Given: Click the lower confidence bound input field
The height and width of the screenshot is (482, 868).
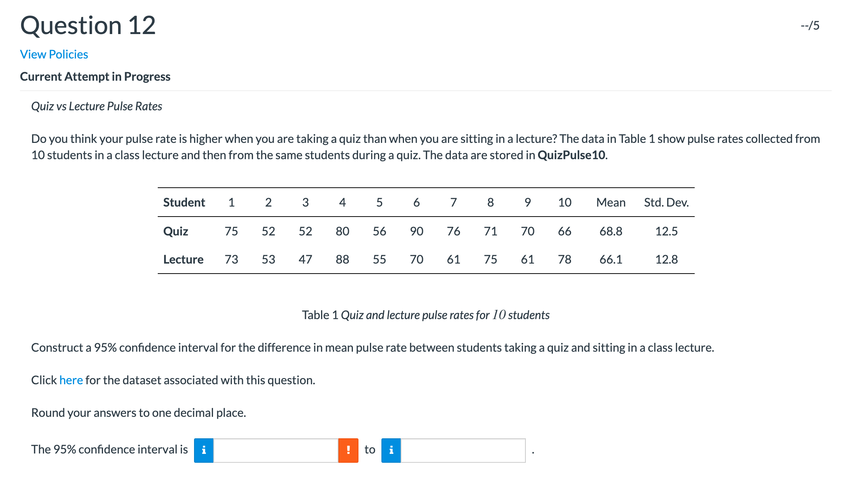Looking at the screenshot, I should coord(276,450).
